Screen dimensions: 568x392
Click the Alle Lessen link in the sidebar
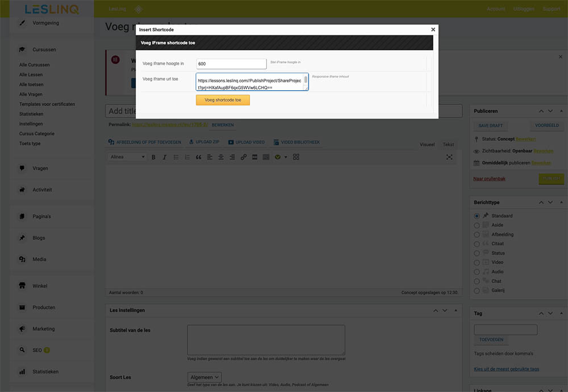pyautogui.click(x=31, y=75)
